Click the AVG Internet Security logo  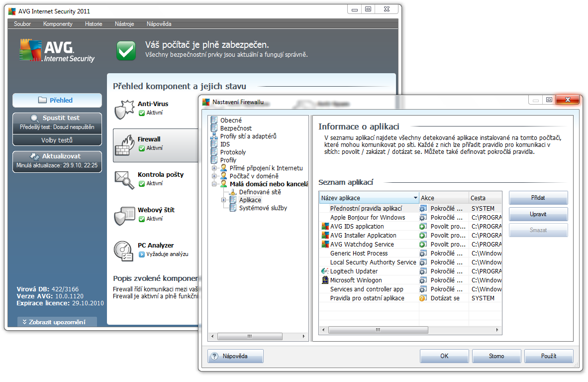point(57,50)
